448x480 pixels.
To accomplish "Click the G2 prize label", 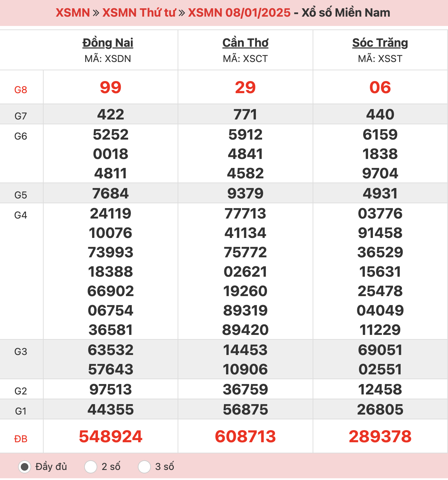I will 21,391.
